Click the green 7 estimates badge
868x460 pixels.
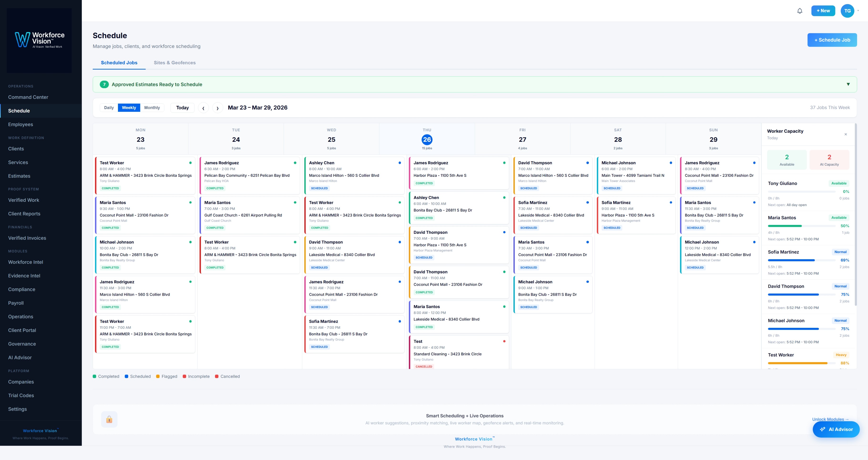pos(104,85)
